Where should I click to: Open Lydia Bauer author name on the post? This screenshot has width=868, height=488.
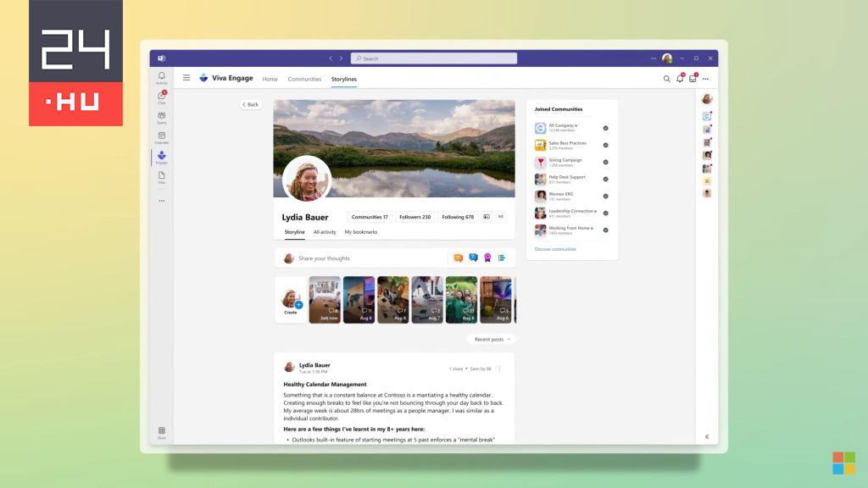click(x=314, y=365)
